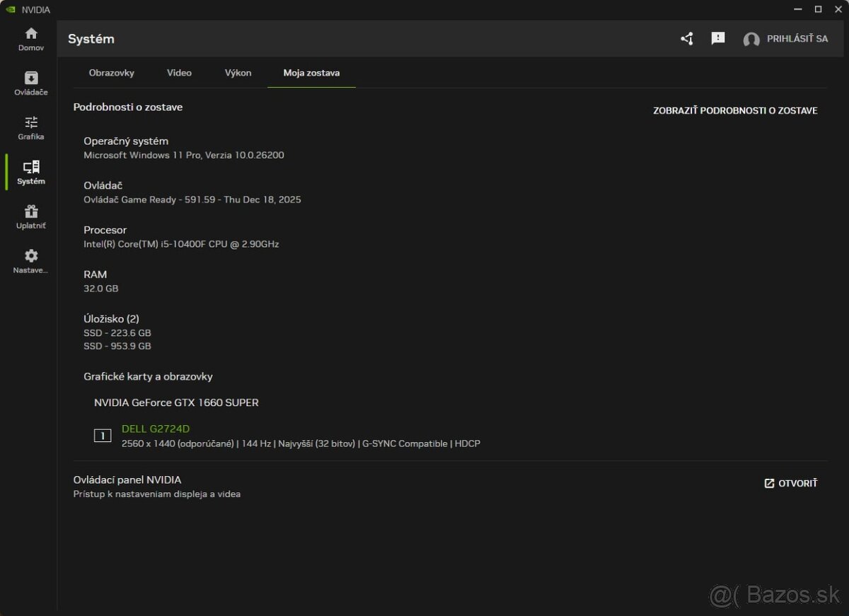
Task: Click the share icon in header
Action: 687,39
